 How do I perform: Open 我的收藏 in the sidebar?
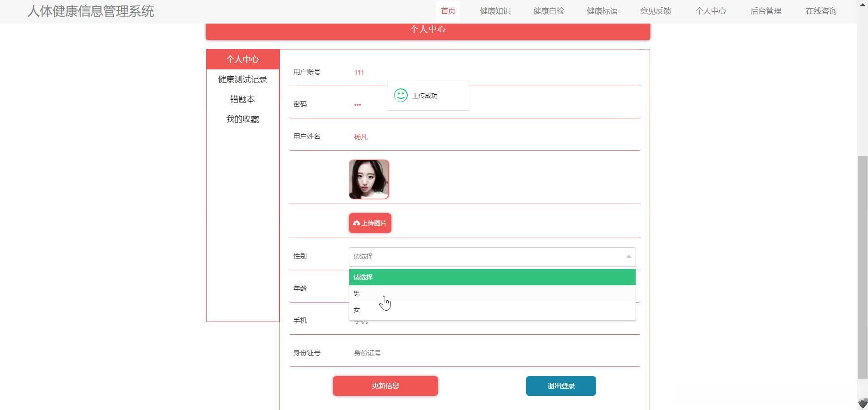coord(242,119)
